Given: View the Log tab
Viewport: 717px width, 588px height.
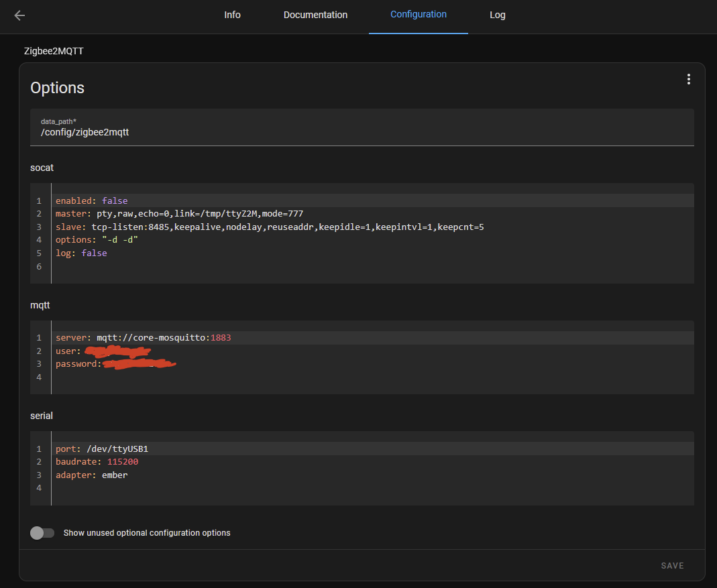Looking at the screenshot, I should (x=498, y=15).
